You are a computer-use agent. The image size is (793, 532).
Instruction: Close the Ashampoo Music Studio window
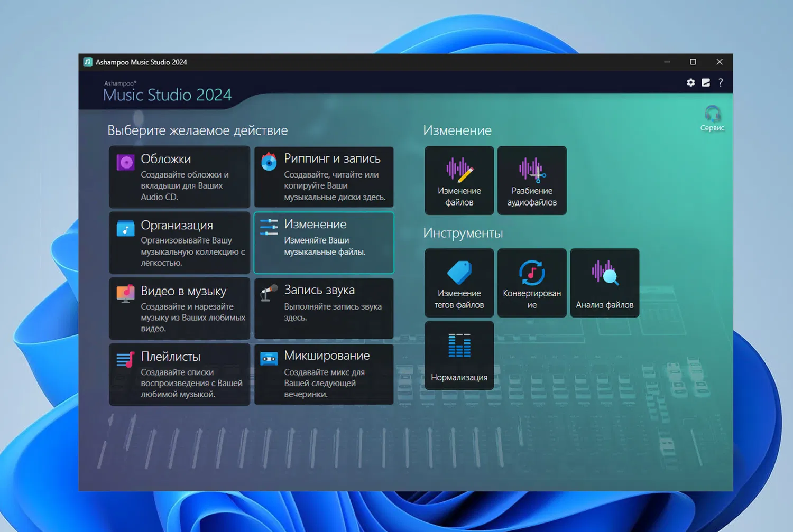tap(720, 62)
